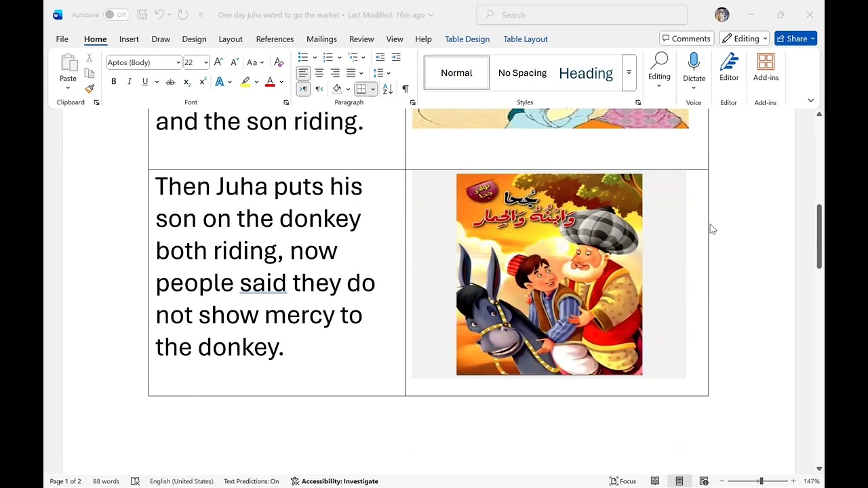The width and height of the screenshot is (868, 488).
Task: Apply the No Spacing style
Action: coord(522,73)
